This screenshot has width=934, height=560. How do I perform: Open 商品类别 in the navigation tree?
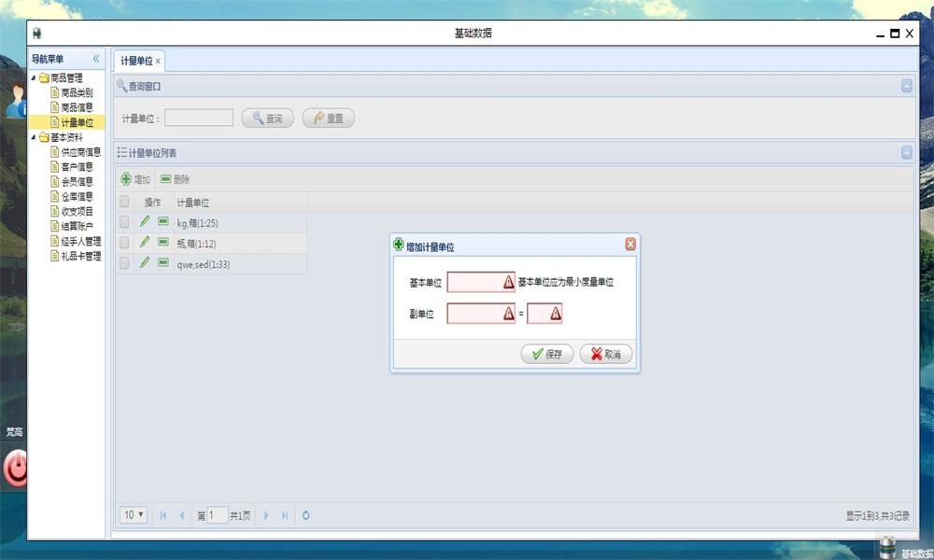tap(77, 92)
